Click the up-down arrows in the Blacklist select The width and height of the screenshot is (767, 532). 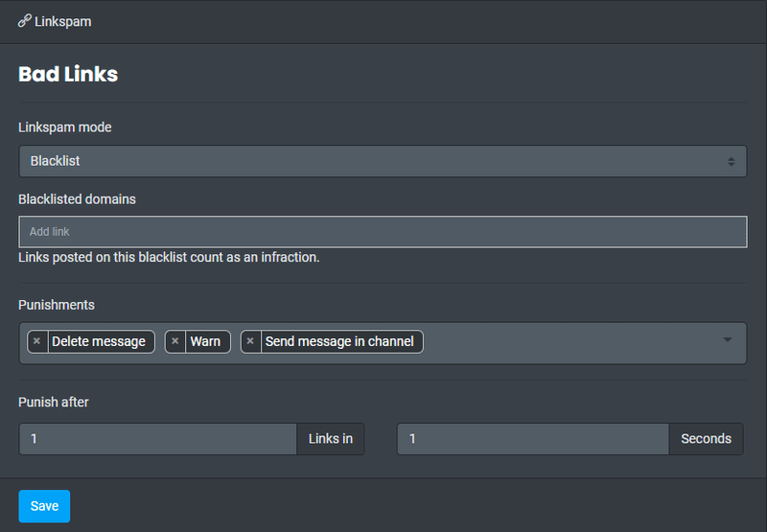pyautogui.click(x=731, y=161)
